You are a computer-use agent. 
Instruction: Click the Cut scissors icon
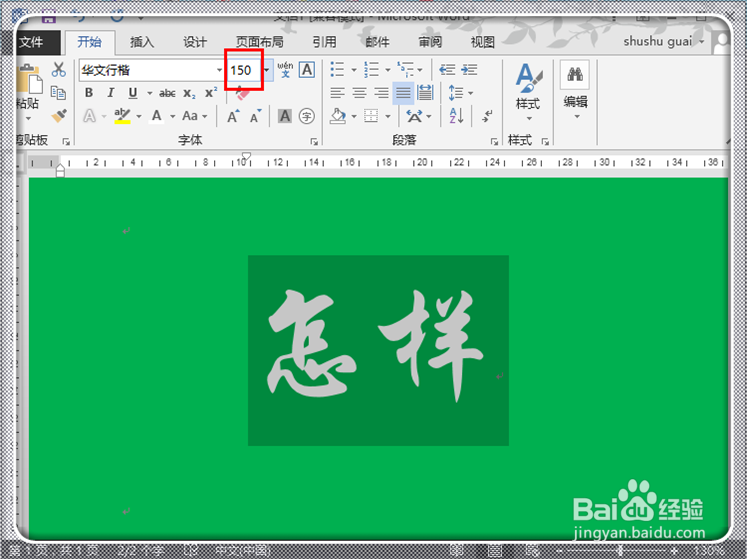(59, 70)
